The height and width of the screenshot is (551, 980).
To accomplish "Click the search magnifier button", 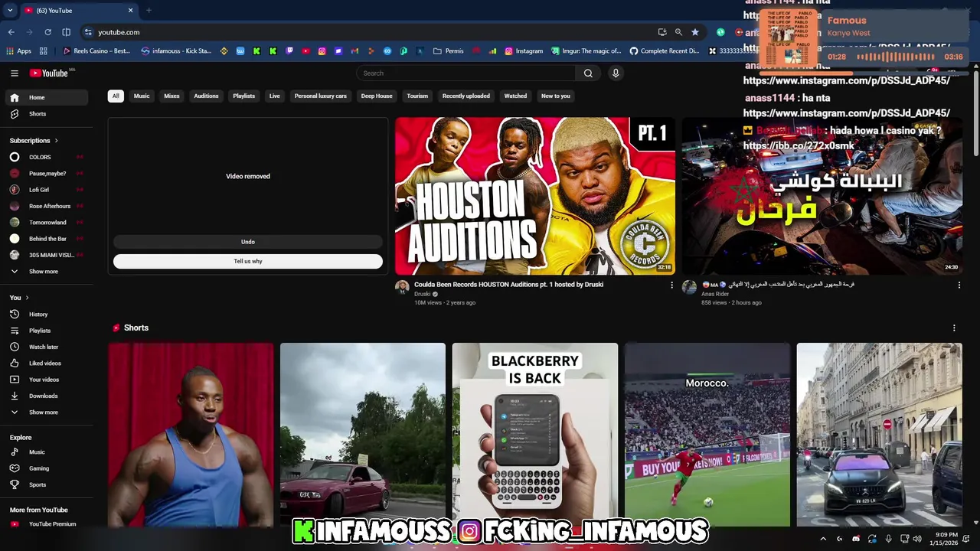I will [588, 73].
